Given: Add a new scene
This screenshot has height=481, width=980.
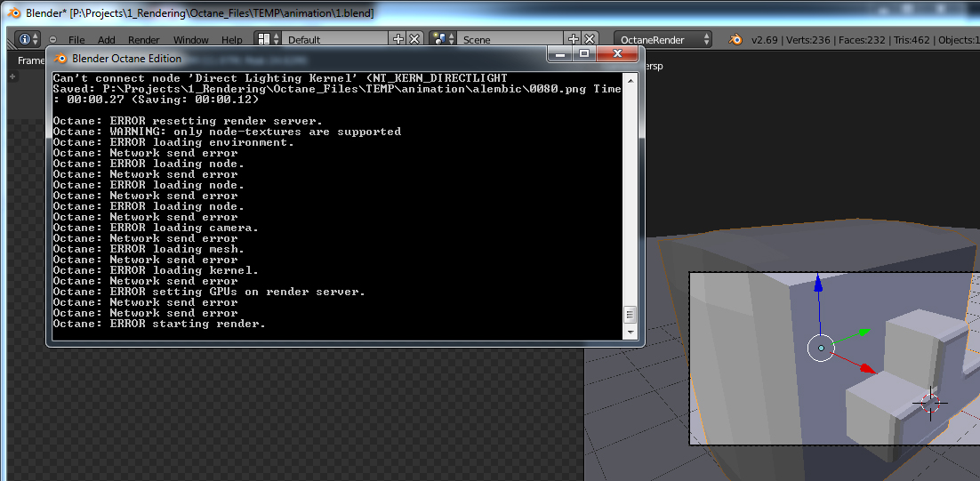Looking at the screenshot, I should click(573, 39).
